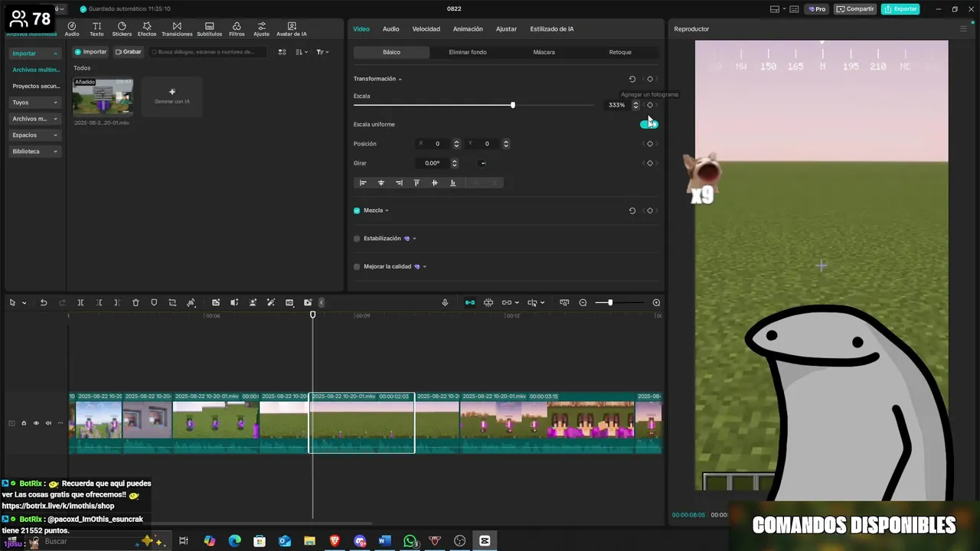Open the Audio media panel
This screenshot has height=551, width=980.
(x=72, y=29)
